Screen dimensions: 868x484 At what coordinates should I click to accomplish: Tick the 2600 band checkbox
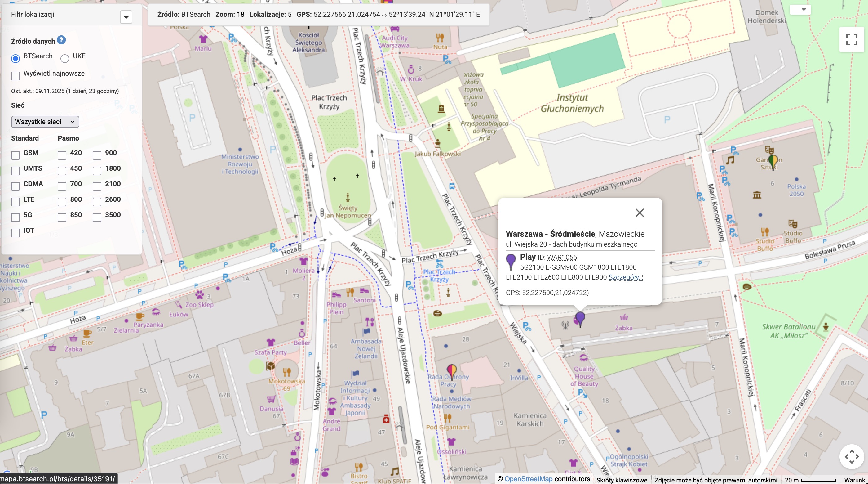(x=97, y=202)
